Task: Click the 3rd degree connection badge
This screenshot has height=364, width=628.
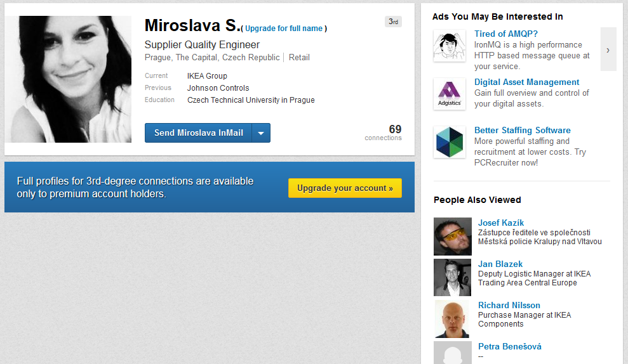Action: coord(393,22)
